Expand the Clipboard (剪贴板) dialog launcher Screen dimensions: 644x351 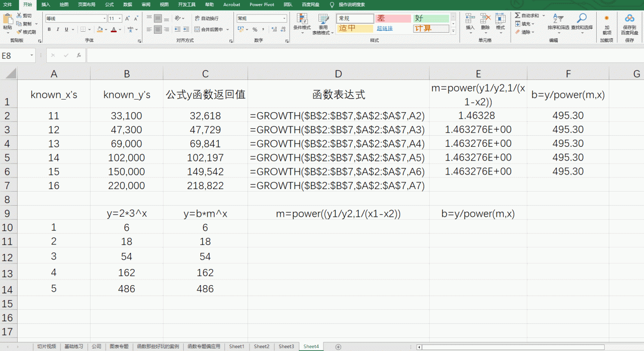point(39,40)
